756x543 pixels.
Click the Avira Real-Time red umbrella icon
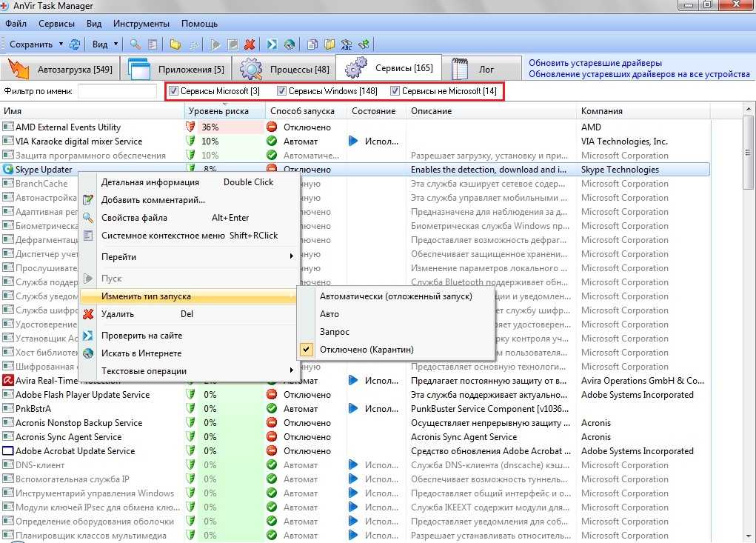(x=7, y=380)
